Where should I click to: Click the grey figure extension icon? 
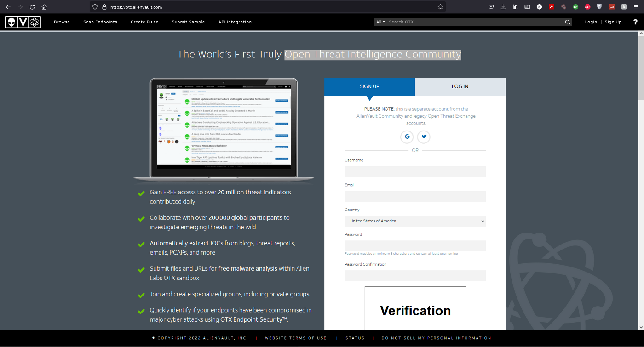click(x=624, y=7)
